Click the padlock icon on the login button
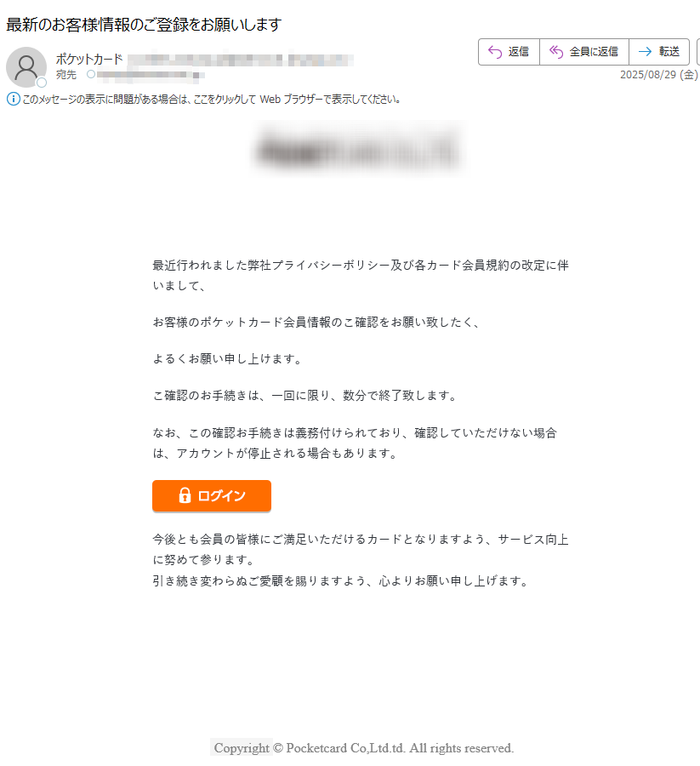 tap(185, 495)
